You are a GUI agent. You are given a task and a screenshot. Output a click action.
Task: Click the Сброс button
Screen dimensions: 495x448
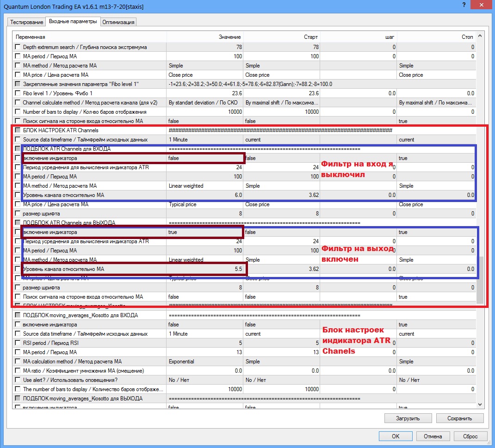pos(470,436)
